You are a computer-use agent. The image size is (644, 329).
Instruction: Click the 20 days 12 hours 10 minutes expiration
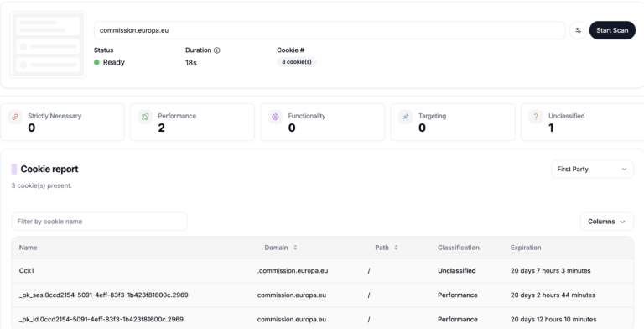(553, 319)
